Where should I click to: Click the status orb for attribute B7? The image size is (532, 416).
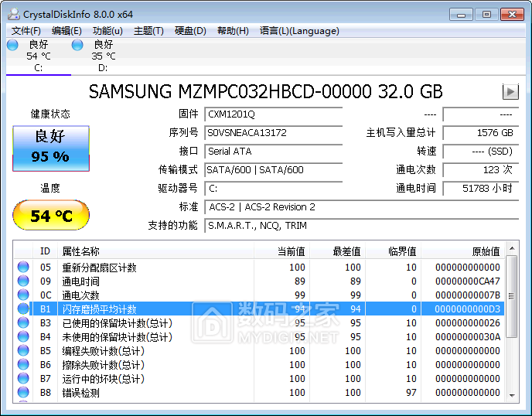point(23,378)
